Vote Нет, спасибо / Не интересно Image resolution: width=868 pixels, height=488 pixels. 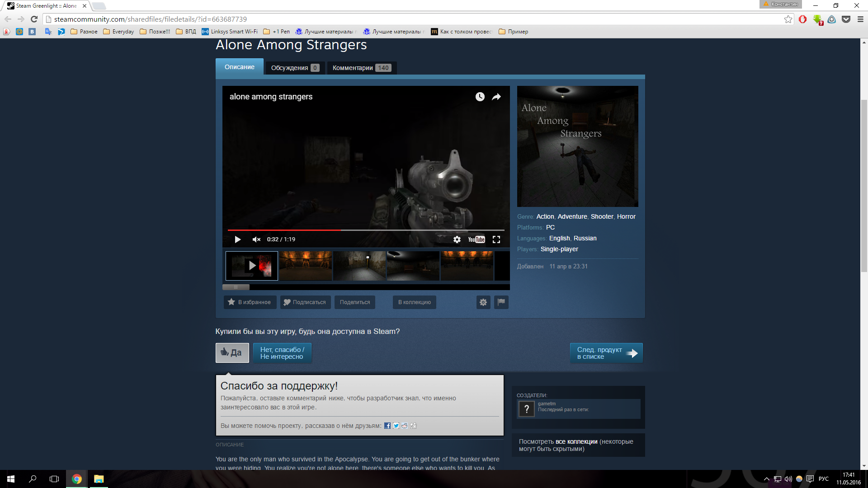coord(282,353)
